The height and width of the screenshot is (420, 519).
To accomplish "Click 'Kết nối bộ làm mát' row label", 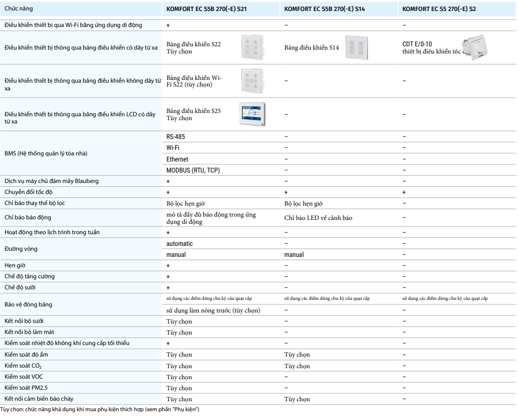I will [29, 332].
